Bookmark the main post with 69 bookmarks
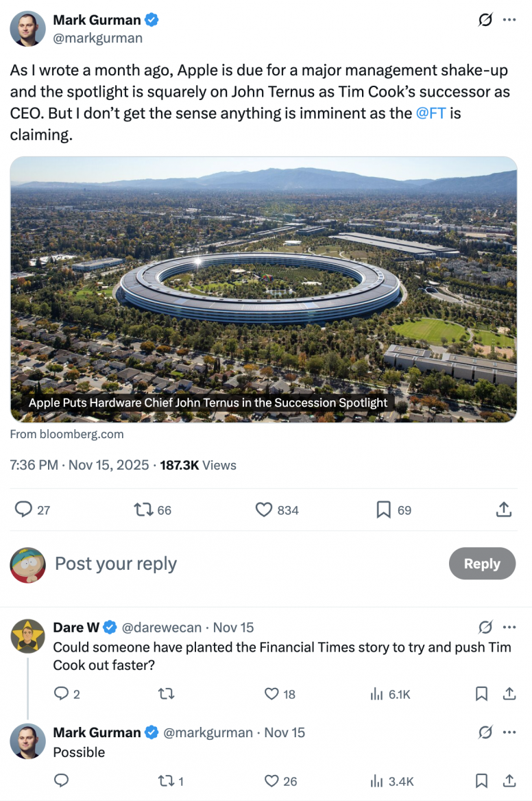Image resolution: width=532 pixels, height=801 pixels. pyautogui.click(x=384, y=510)
